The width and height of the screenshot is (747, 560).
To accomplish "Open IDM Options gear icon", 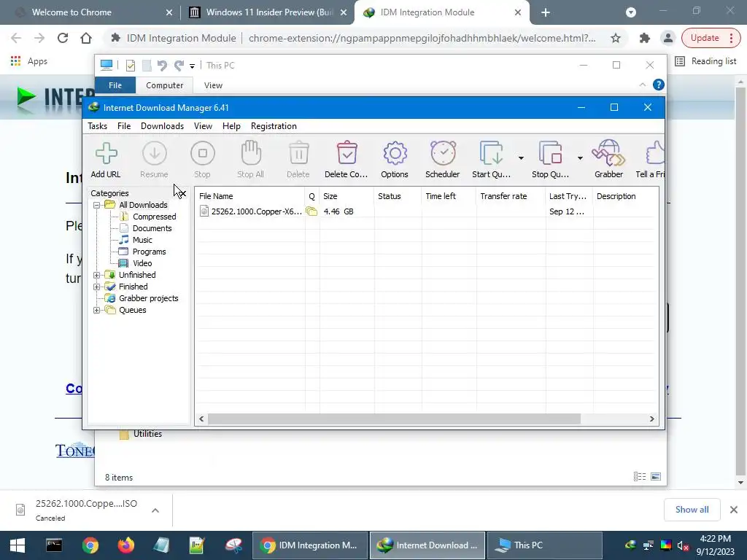I will pyautogui.click(x=395, y=153).
